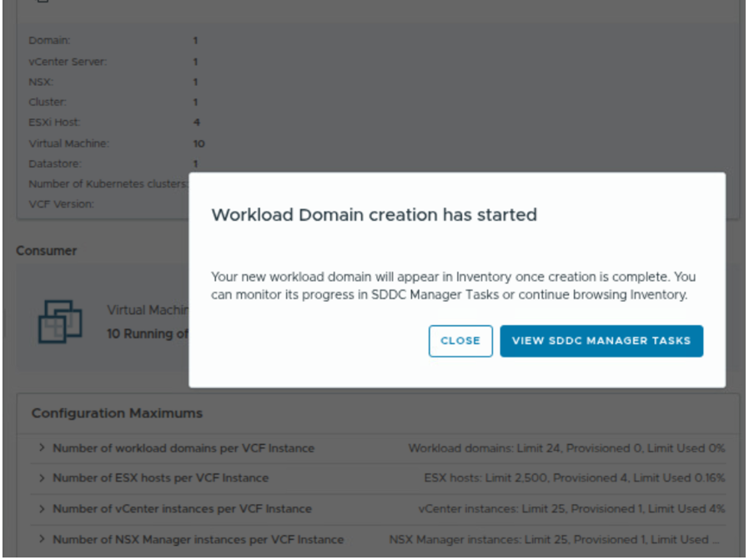Select the 'Cluster:' label
This screenshot has height=560, width=749.
click(x=48, y=102)
